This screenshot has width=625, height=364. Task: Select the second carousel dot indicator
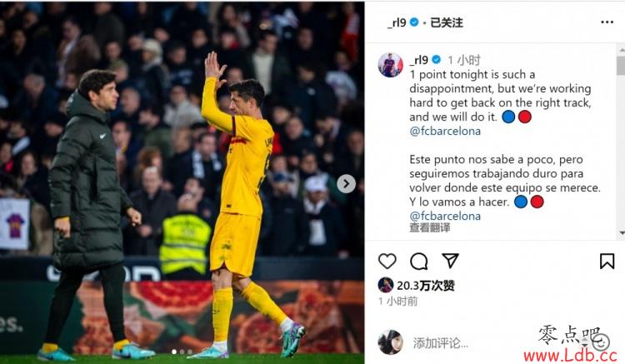[x=182, y=352]
